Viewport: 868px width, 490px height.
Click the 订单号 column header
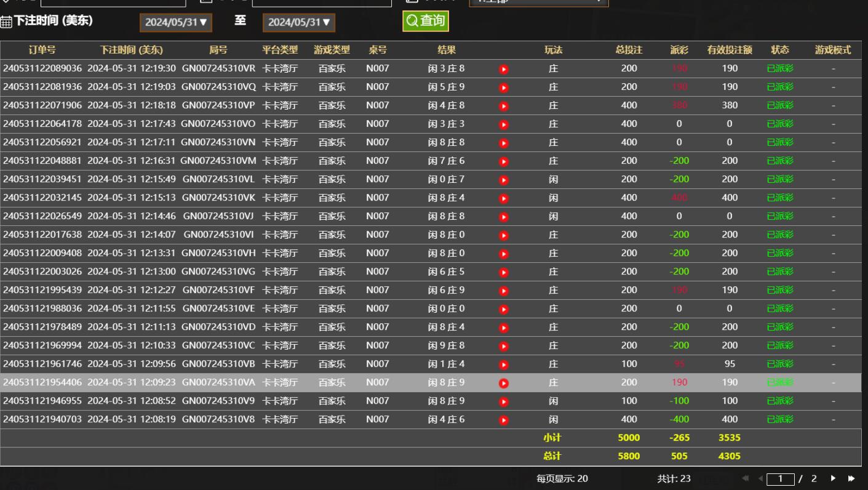coord(42,50)
